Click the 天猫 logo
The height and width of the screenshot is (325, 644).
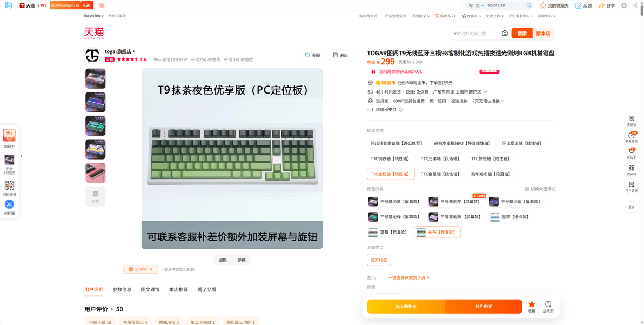coord(94,33)
